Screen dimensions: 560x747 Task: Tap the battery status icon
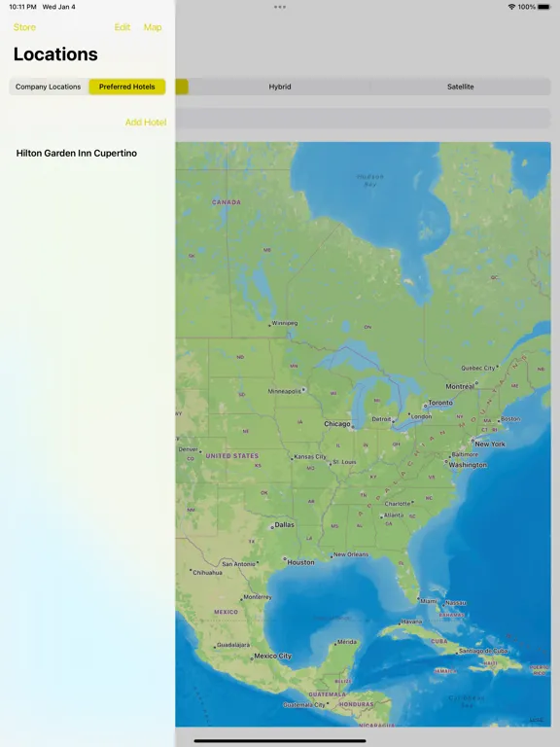click(x=543, y=7)
